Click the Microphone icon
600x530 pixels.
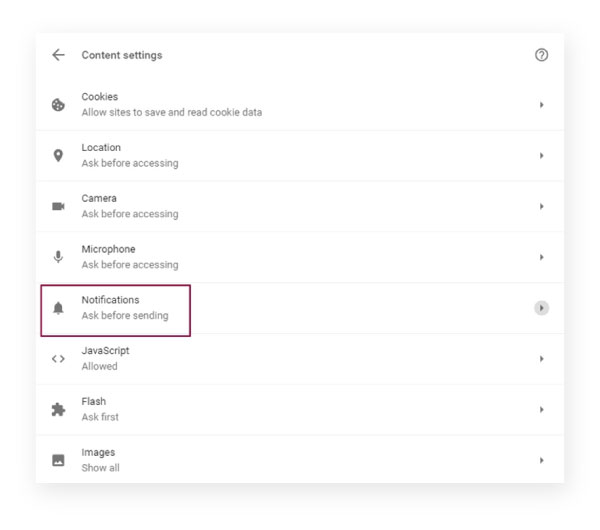pyautogui.click(x=58, y=257)
